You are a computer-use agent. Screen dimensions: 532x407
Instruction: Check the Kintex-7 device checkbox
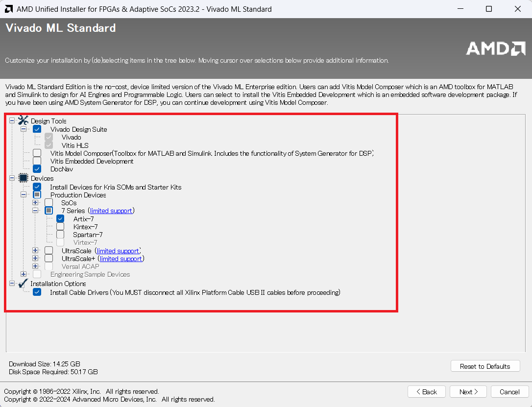pos(60,227)
